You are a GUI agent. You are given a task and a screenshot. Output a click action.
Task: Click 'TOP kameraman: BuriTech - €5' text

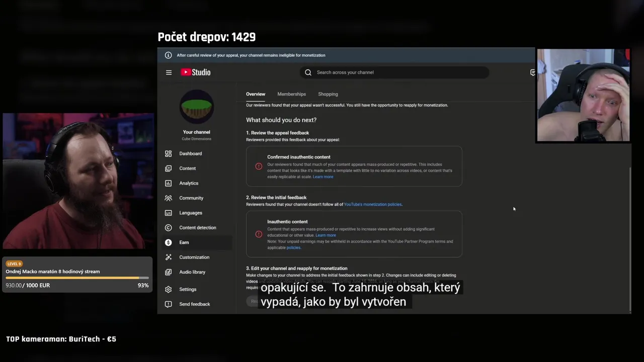click(x=61, y=339)
